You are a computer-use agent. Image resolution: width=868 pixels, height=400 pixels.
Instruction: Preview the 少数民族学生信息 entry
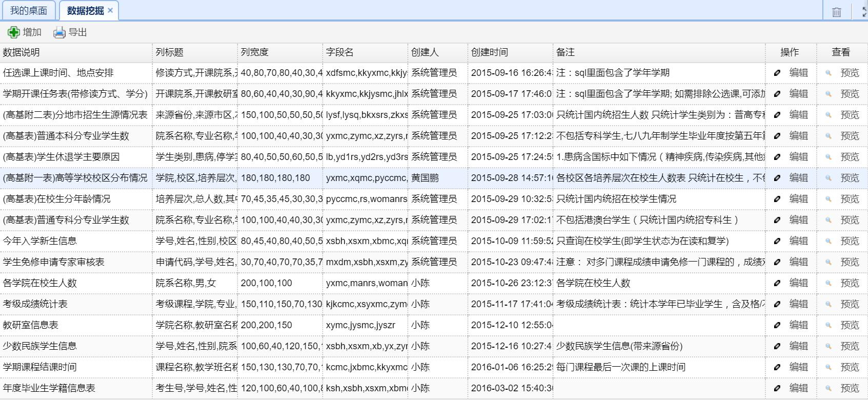point(849,346)
